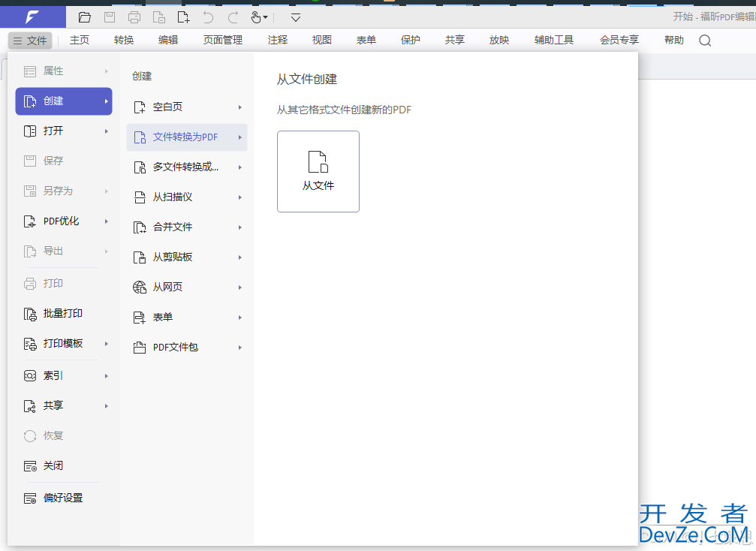
Task: Switch to the 辅助工具 tab
Action: 554,41
